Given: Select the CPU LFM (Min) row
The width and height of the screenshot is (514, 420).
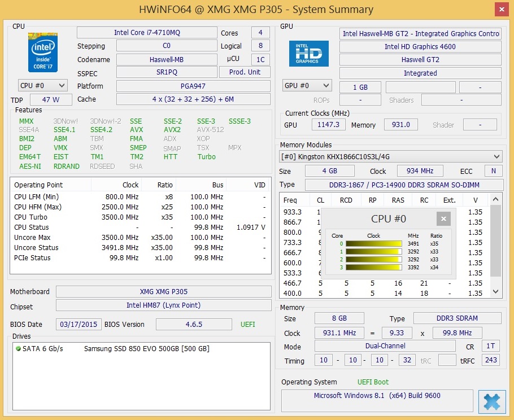Looking at the screenshot, I should pyautogui.click(x=140, y=197).
